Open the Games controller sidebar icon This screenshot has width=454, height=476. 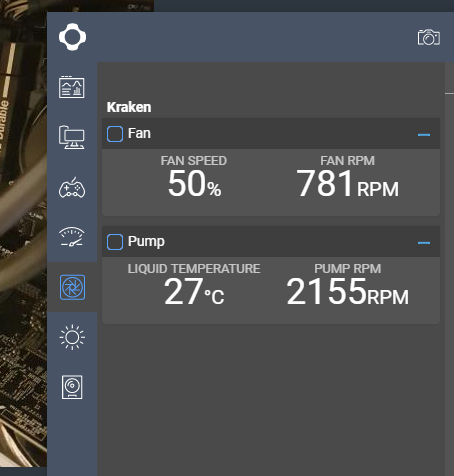72,188
